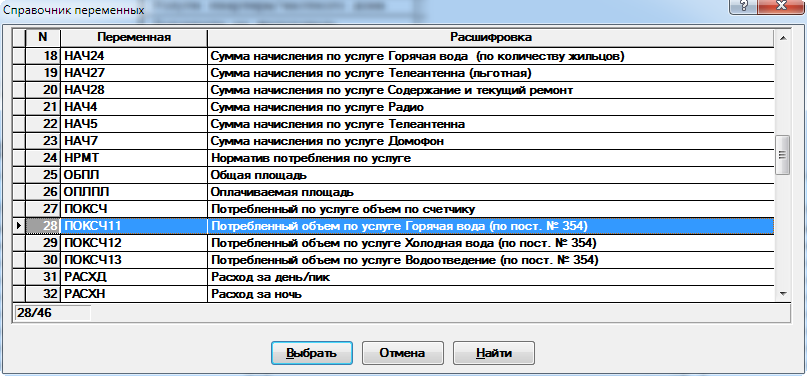Select the ОБПЛ variable cell
Image resolution: width=807 pixels, height=376 pixels.
tap(134, 175)
